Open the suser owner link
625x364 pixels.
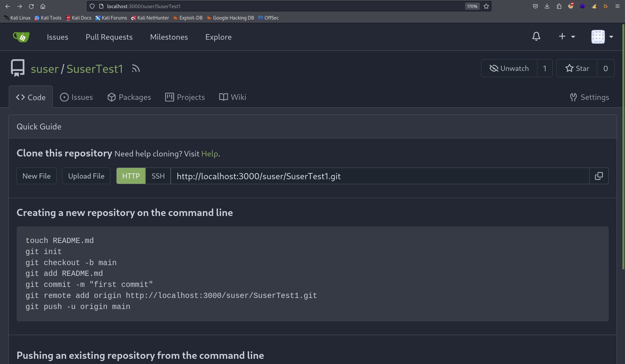point(45,69)
